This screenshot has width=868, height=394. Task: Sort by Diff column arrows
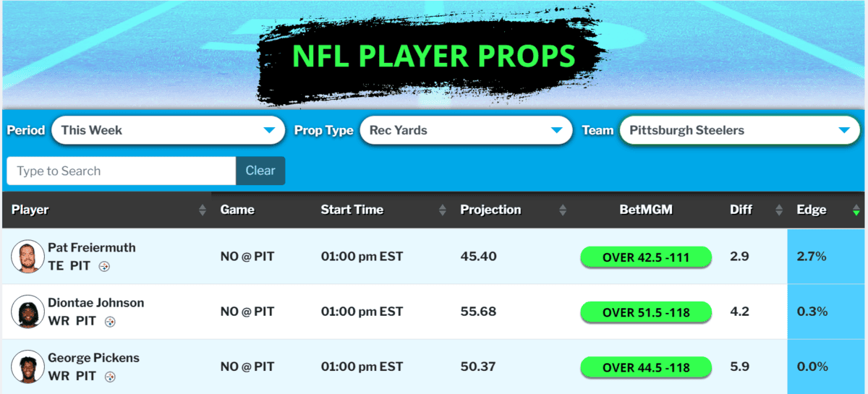779,210
